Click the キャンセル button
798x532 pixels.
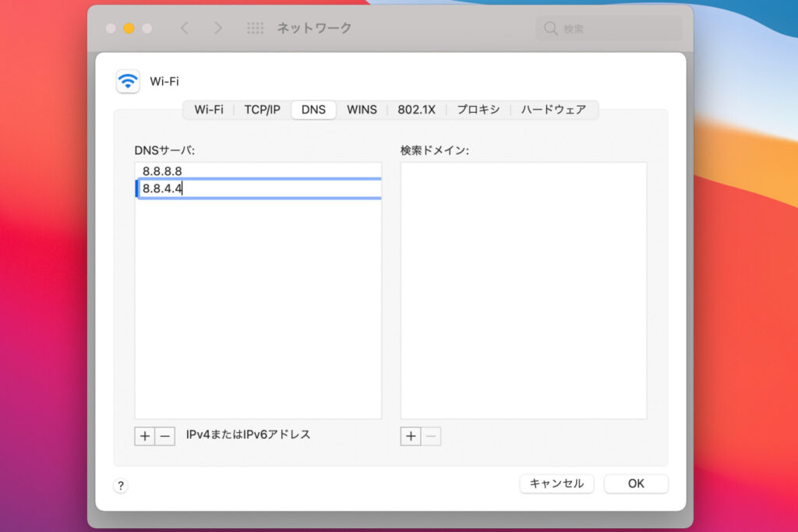click(x=556, y=484)
